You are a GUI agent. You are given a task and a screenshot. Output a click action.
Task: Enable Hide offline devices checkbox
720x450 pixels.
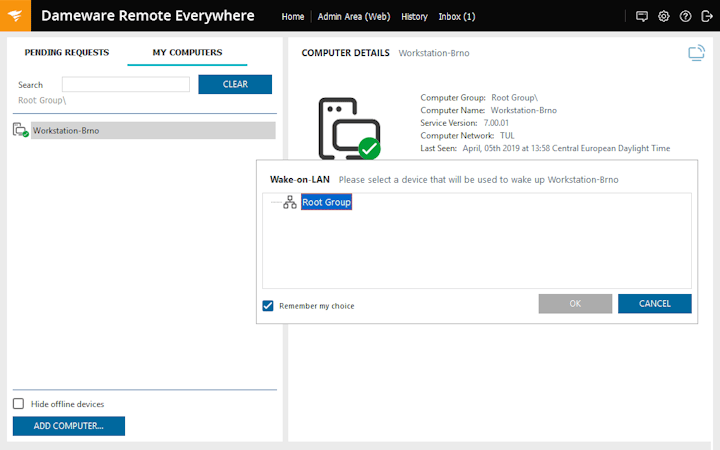pyautogui.click(x=18, y=404)
